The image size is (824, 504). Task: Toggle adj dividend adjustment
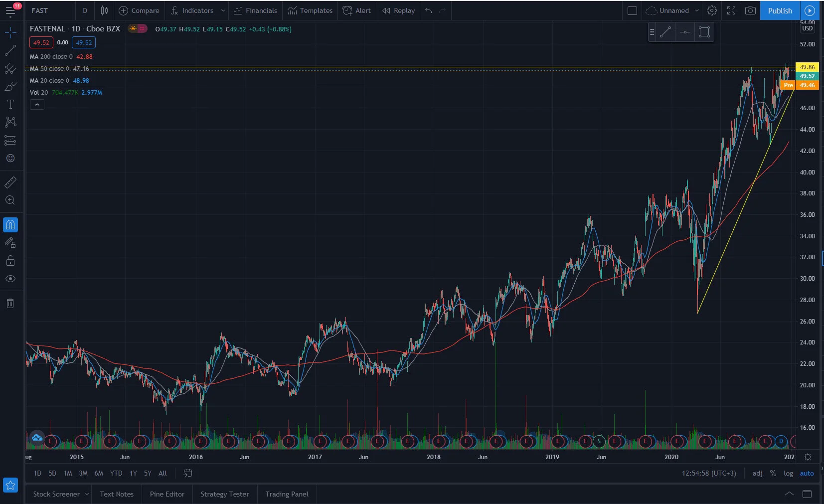[757, 473]
